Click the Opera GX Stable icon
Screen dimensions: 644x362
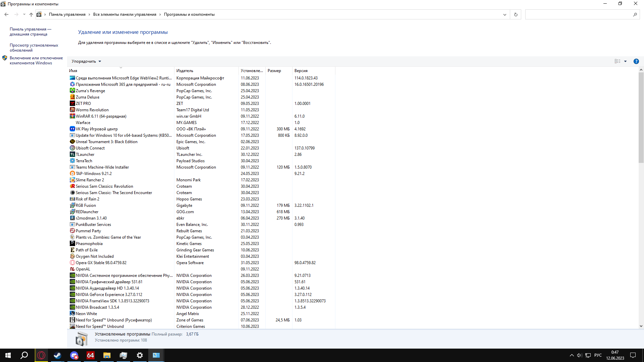(x=72, y=262)
